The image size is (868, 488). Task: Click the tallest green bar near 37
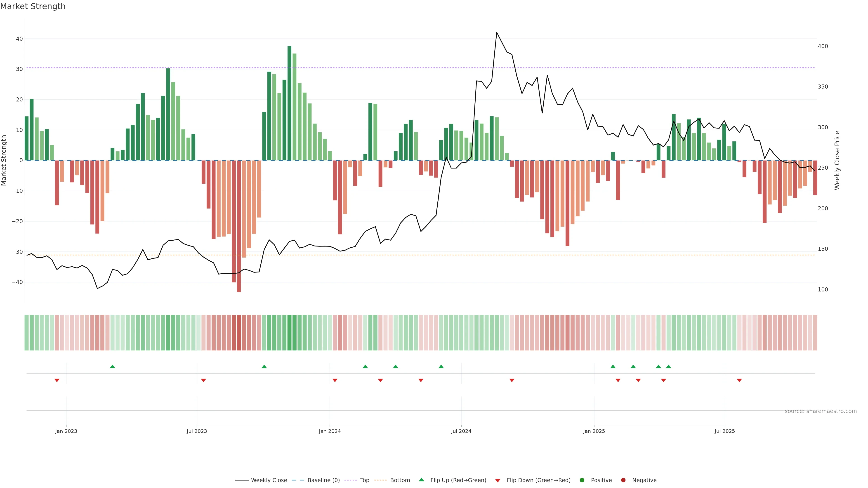click(x=289, y=101)
